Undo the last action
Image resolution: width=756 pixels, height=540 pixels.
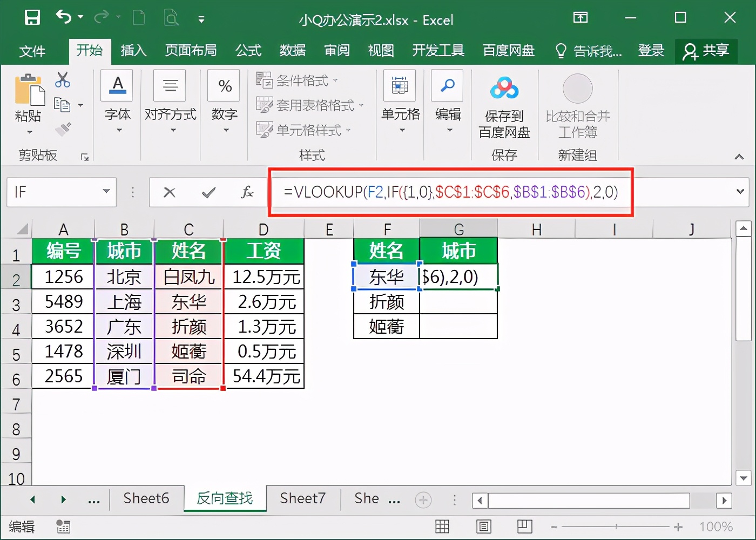tap(63, 17)
